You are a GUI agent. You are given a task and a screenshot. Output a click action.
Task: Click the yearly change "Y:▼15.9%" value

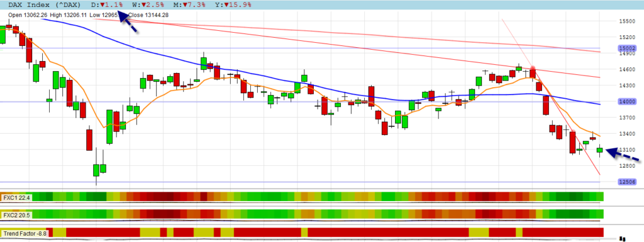pos(234,5)
